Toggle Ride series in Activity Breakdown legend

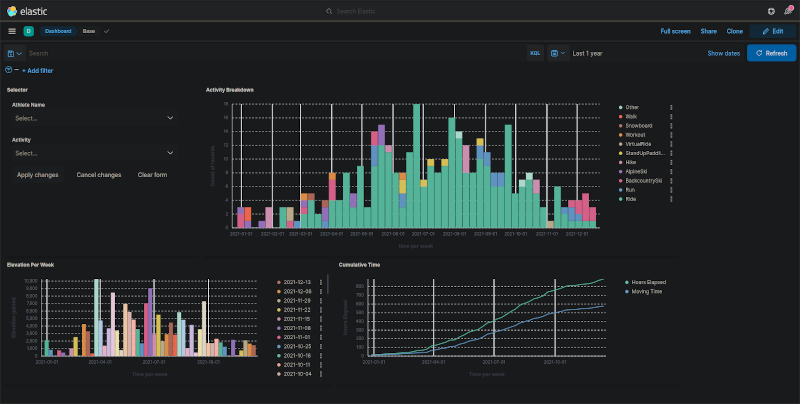point(631,199)
